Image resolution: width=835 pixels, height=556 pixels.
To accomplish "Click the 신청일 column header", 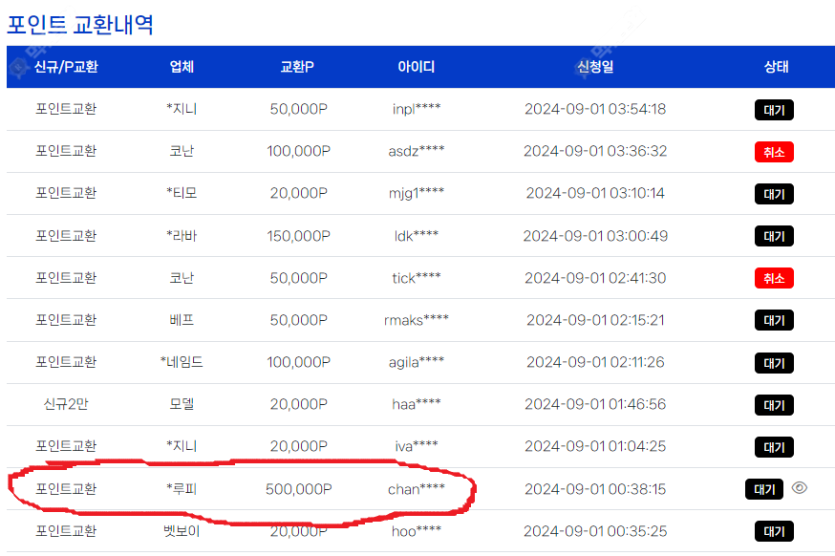I will 595,67.
